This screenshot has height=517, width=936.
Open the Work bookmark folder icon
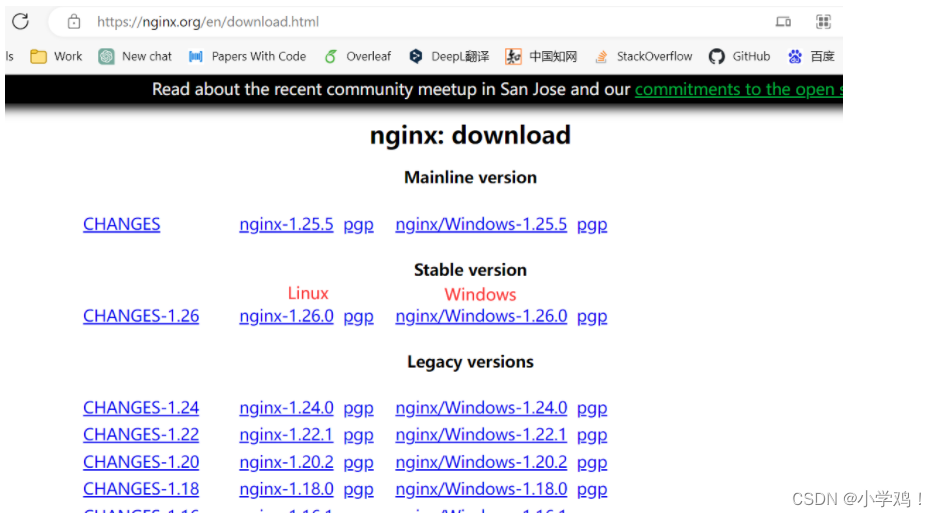click(39, 57)
